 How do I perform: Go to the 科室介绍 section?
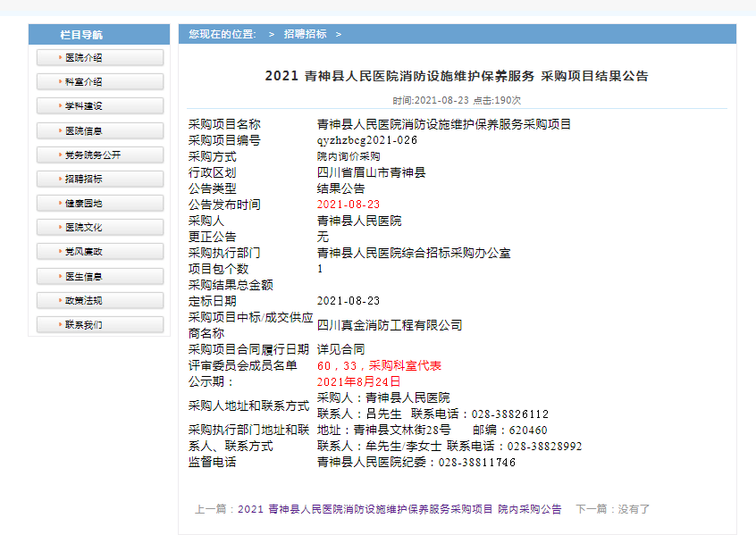pyautogui.click(x=99, y=81)
